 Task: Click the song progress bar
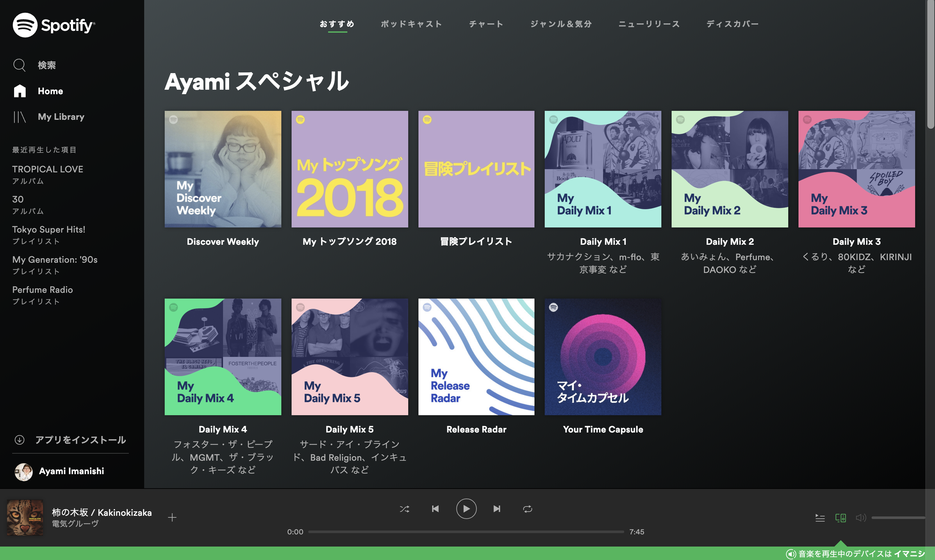pos(466,532)
